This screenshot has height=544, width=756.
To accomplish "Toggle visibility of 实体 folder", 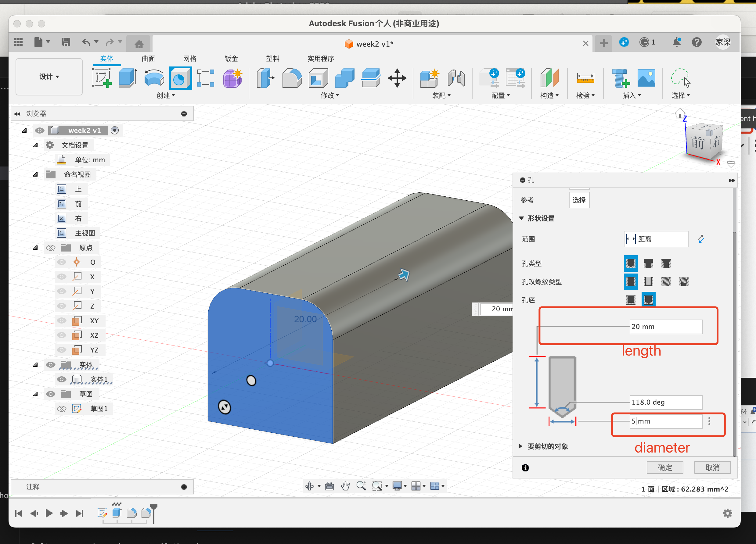I will point(50,365).
